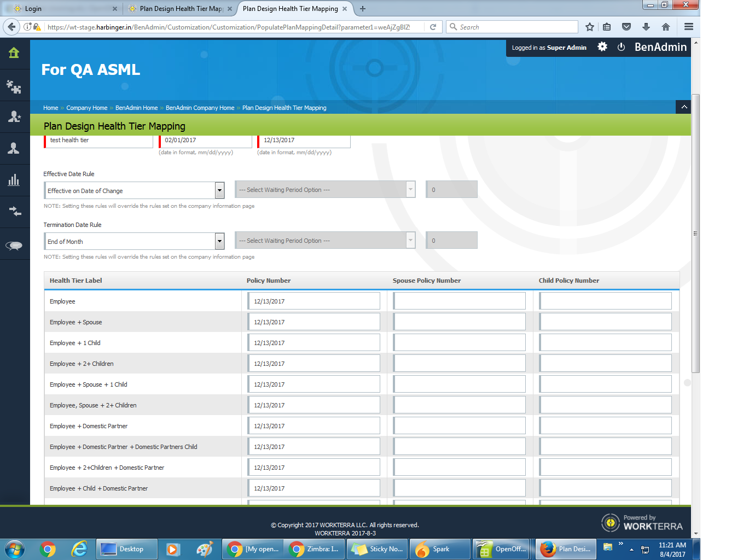Go back with browser back arrow
Image resolution: width=743 pixels, height=560 pixels.
tap(11, 27)
